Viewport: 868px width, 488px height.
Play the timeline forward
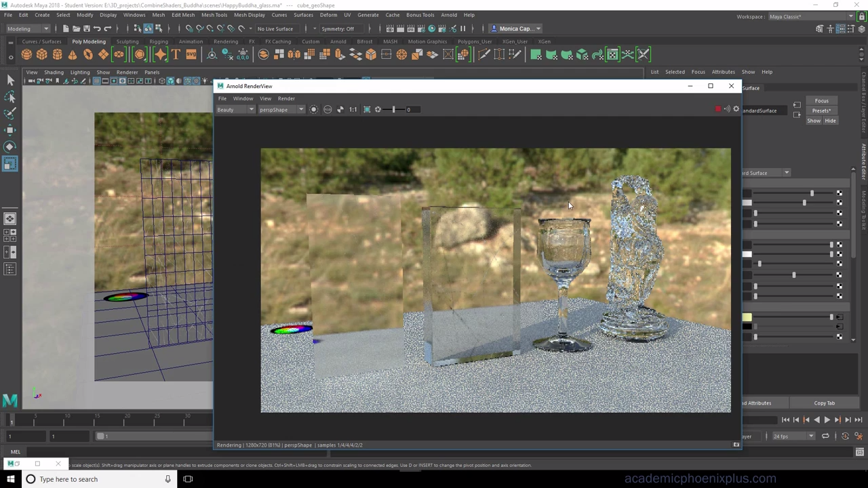[x=827, y=420]
